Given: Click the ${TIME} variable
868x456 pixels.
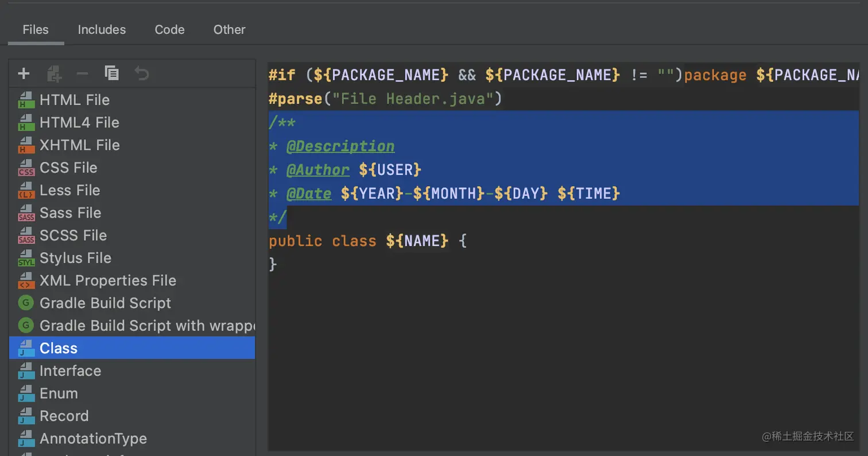Looking at the screenshot, I should pyautogui.click(x=589, y=194).
